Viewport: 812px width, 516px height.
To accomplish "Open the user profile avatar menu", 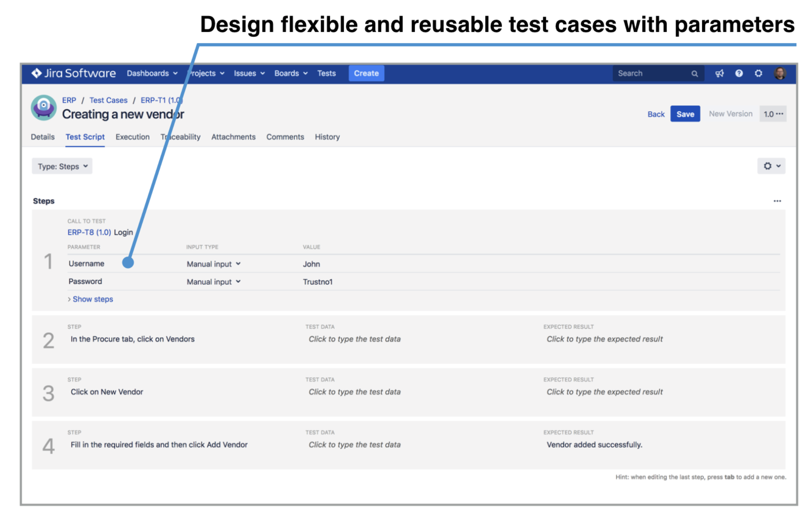I will pyautogui.click(x=780, y=73).
